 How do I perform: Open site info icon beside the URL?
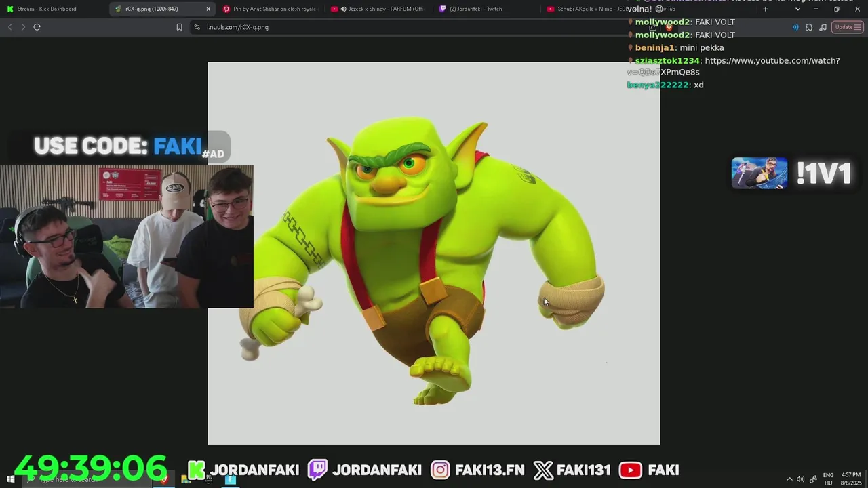197,27
